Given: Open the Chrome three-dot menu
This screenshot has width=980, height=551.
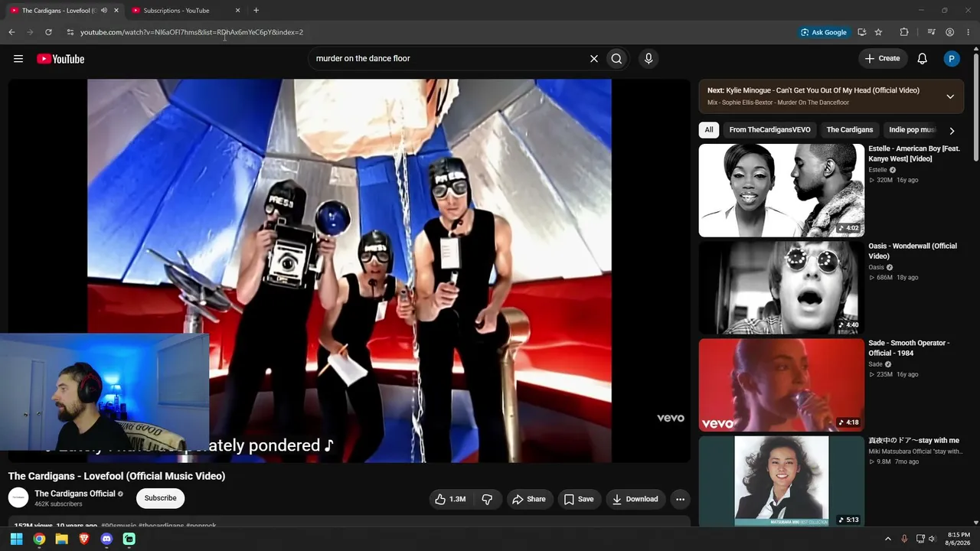Looking at the screenshot, I should coord(968,32).
